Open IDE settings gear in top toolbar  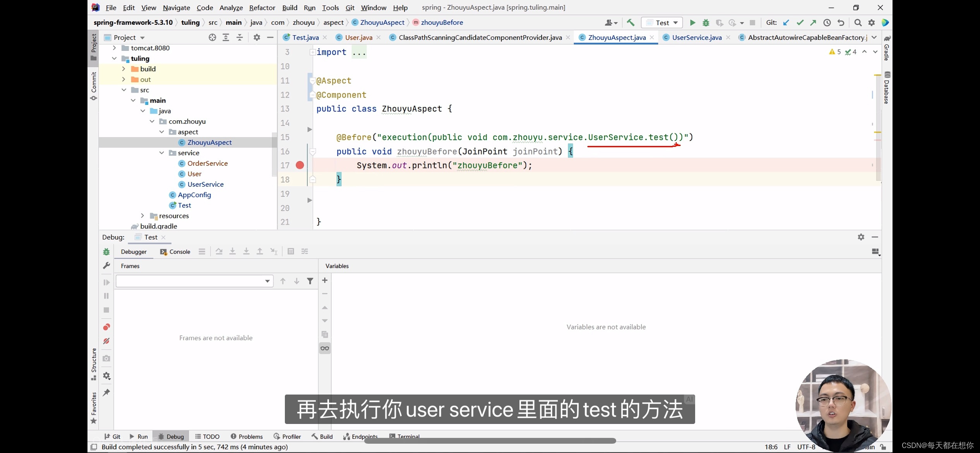click(x=872, y=22)
